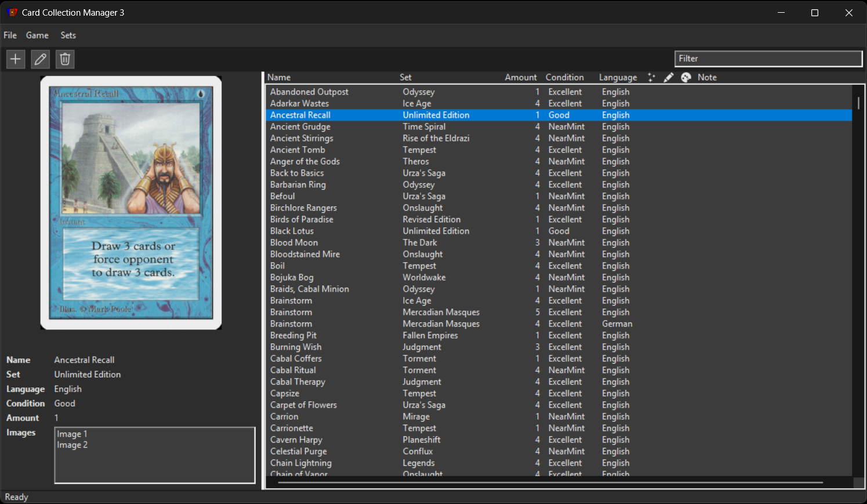
Task: Select the Capsize row
Action: coord(559,393)
